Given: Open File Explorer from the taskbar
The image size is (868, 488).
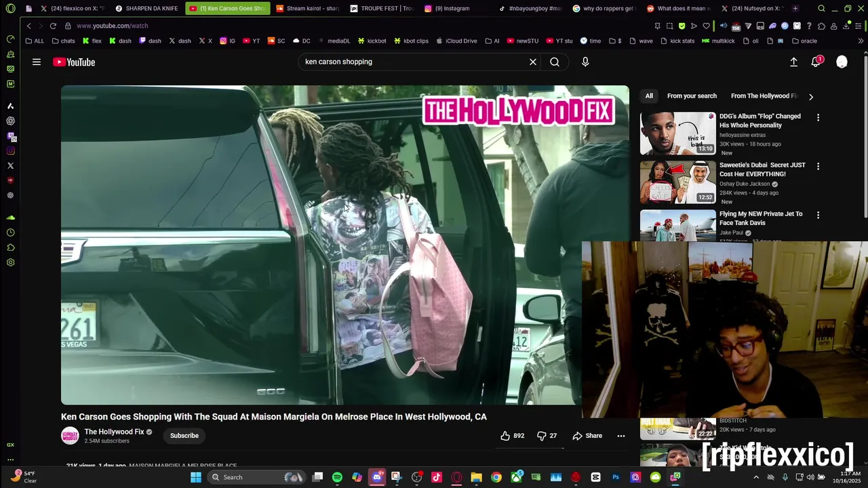Looking at the screenshot, I should [x=476, y=477].
